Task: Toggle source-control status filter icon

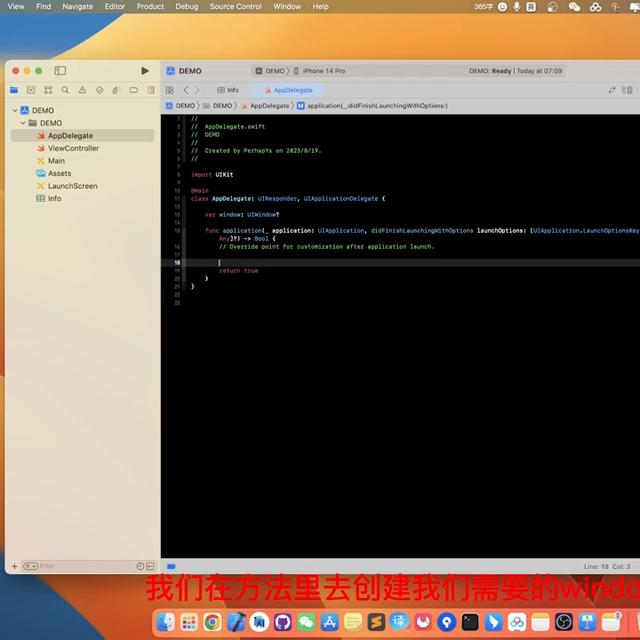Action: (150, 566)
